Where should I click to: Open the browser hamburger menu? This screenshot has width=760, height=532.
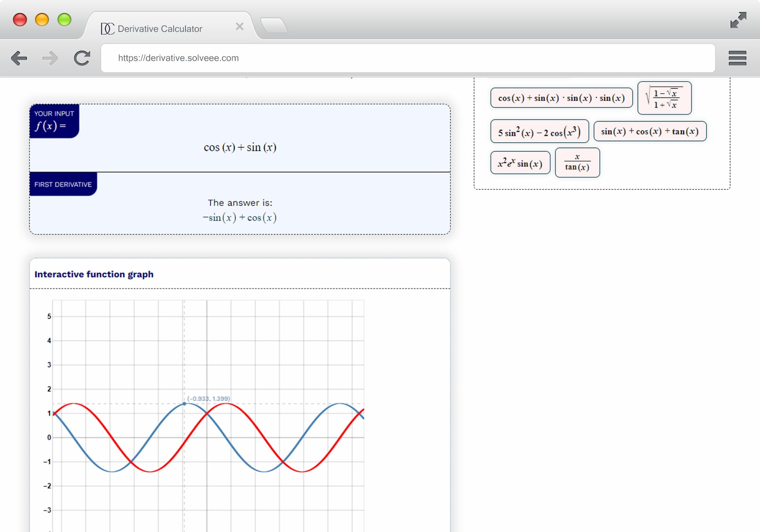pyautogui.click(x=737, y=58)
